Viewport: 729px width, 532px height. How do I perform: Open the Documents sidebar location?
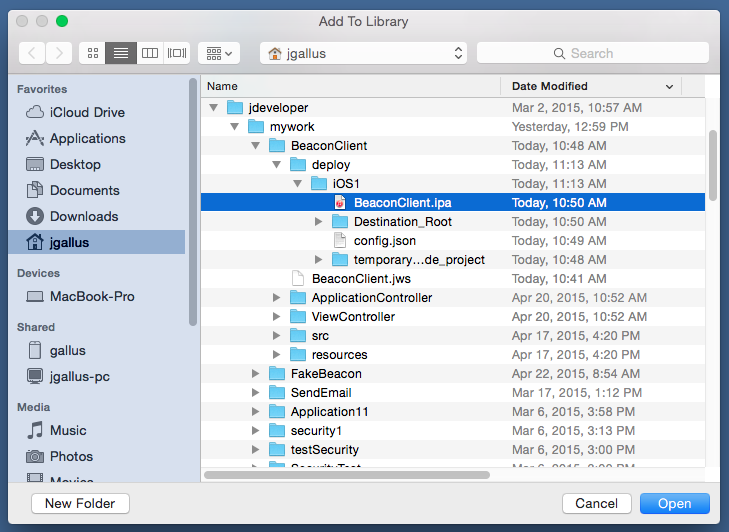[97, 190]
